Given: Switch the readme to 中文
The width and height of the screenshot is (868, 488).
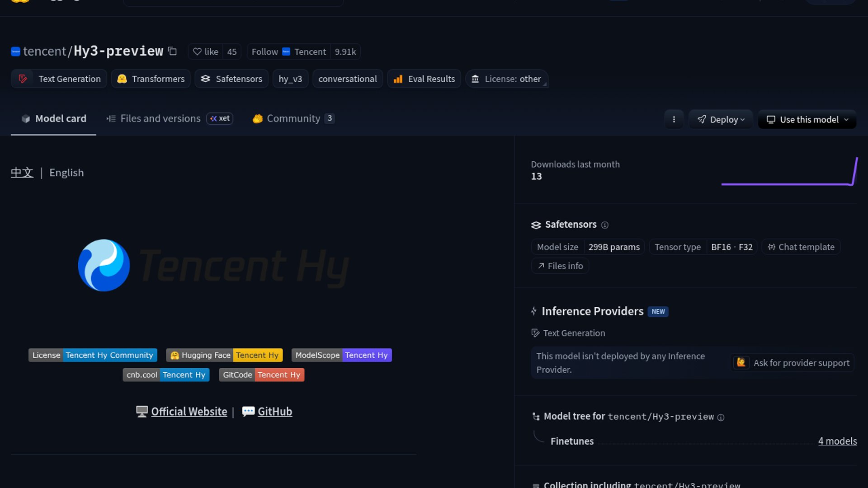Looking at the screenshot, I should (22, 173).
